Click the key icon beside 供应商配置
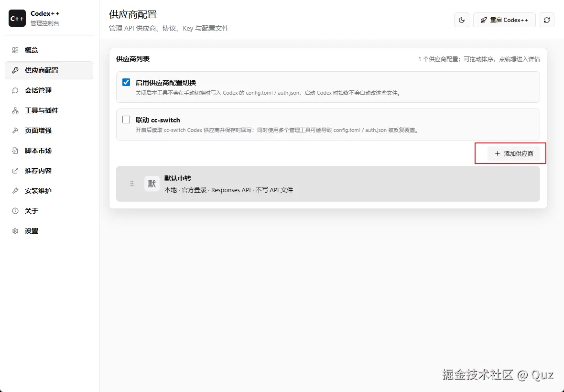The height and width of the screenshot is (392, 564). pos(15,70)
